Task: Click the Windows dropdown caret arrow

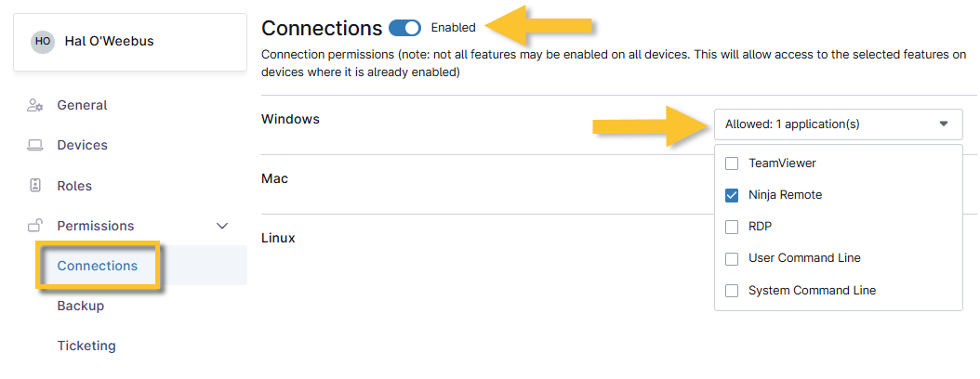Action: [944, 124]
